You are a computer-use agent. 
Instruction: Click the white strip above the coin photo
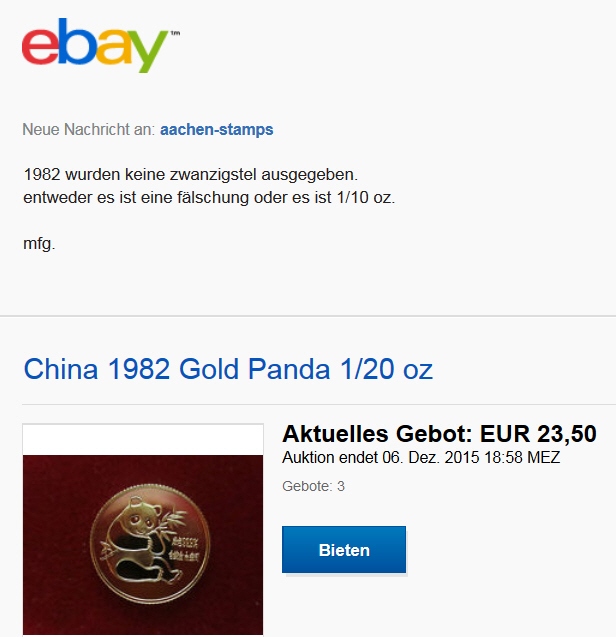coord(143,440)
